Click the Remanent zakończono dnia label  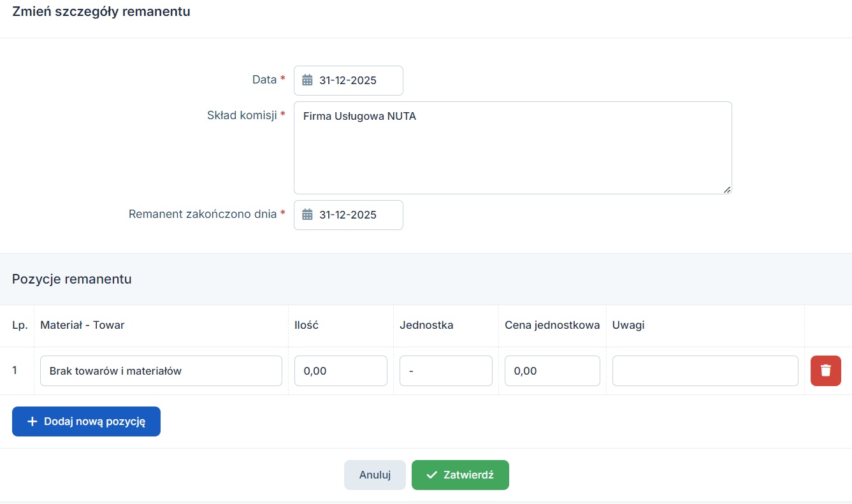tap(203, 214)
